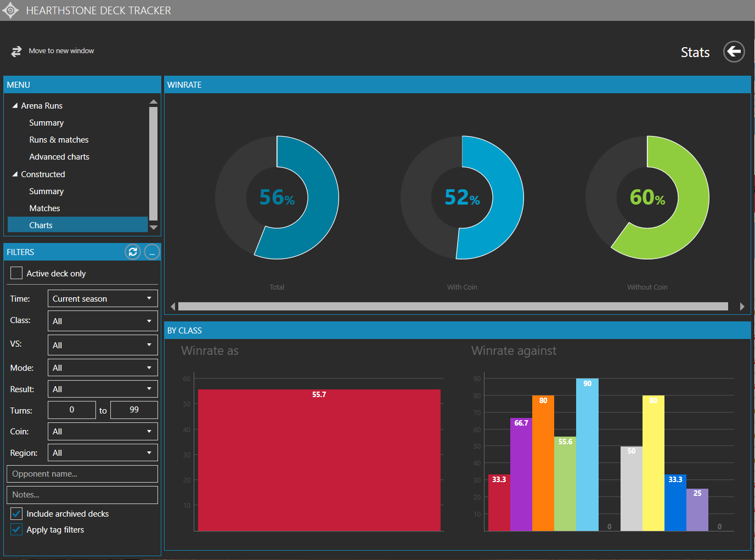The height and width of the screenshot is (560, 755).
Task: Select the Charts menu item
Action: (78, 225)
